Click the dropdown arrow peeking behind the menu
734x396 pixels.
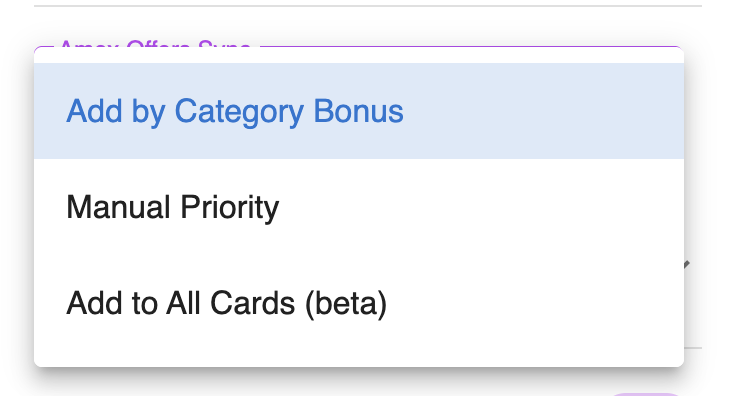[x=687, y=264]
